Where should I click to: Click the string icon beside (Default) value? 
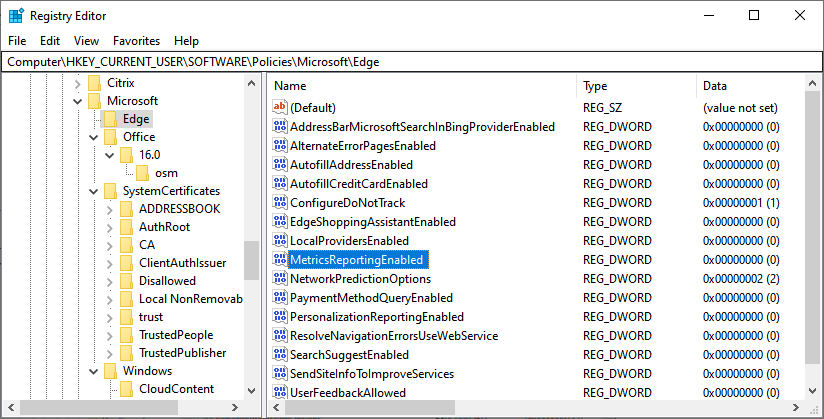pos(280,108)
